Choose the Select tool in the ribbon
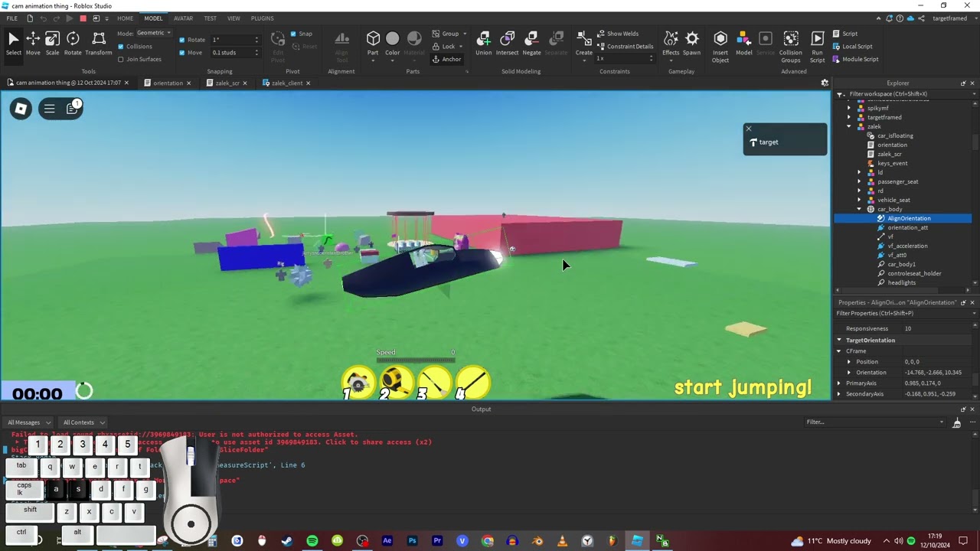980x551 pixels. (x=14, y=43)
